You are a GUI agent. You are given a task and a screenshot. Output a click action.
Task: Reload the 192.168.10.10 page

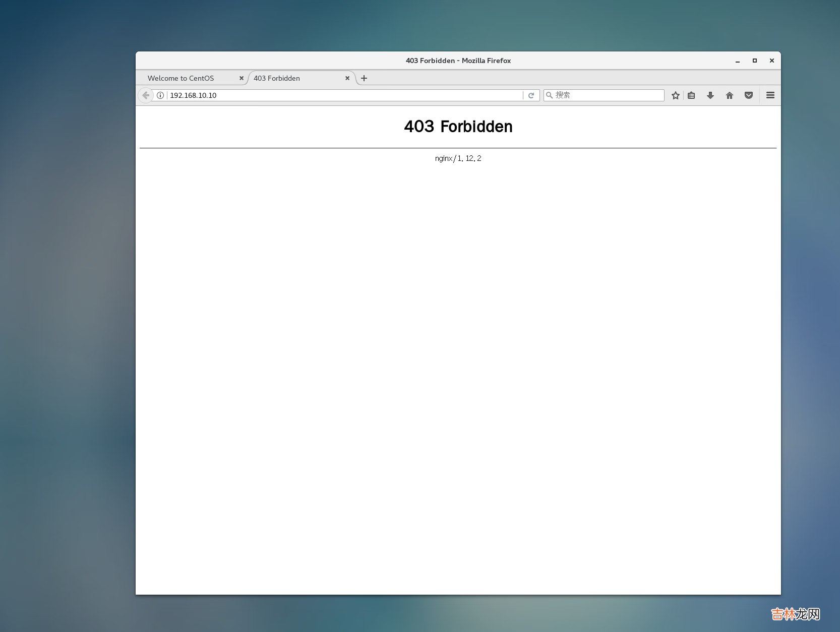531,95
